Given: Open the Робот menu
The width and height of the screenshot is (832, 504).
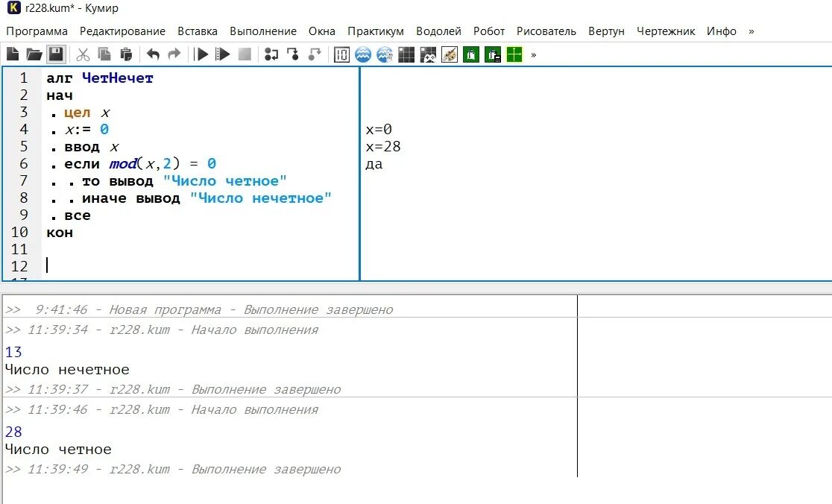Looking at the screenshot, I should [x=489, y=31].
